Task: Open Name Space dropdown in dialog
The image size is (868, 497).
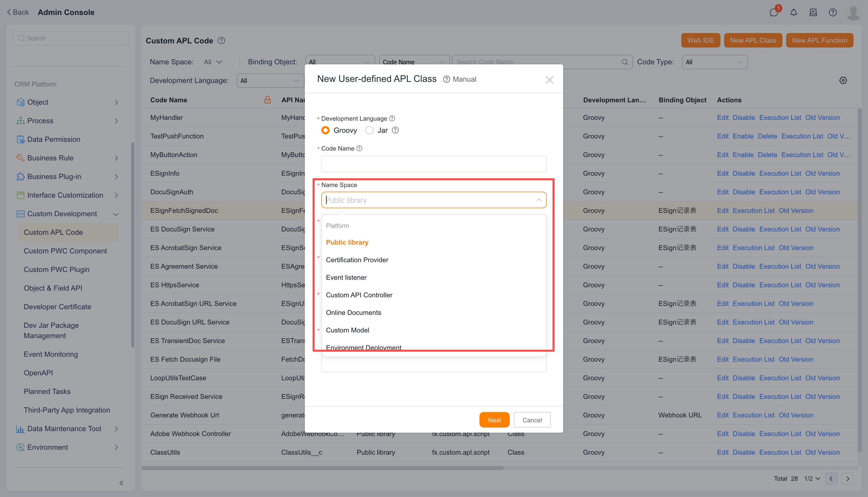Action: point(433,200)
